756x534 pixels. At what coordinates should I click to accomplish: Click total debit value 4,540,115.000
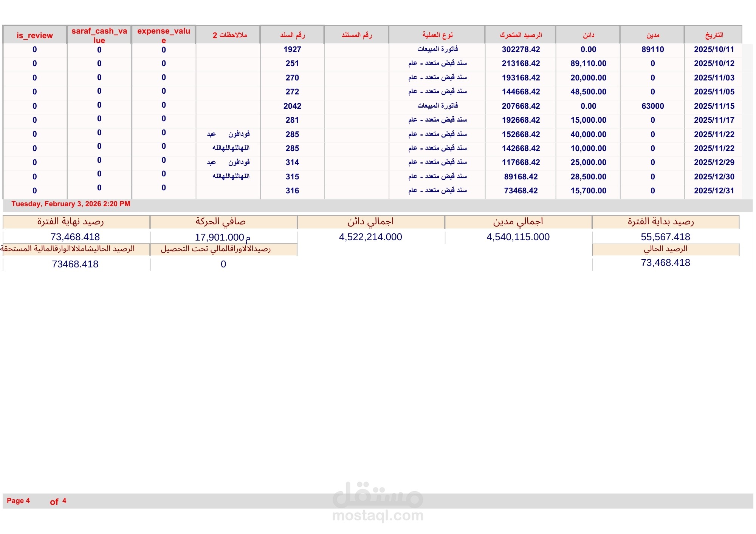(518, 237)
